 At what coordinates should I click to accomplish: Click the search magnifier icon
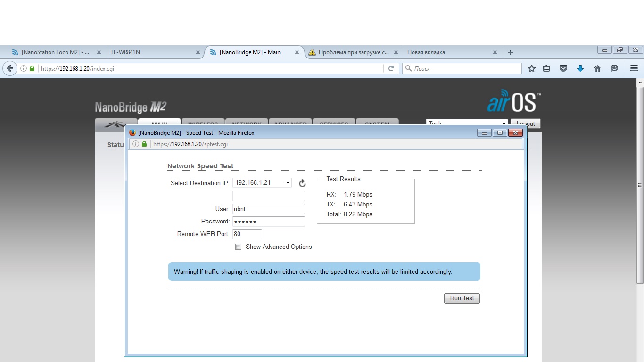408,68
